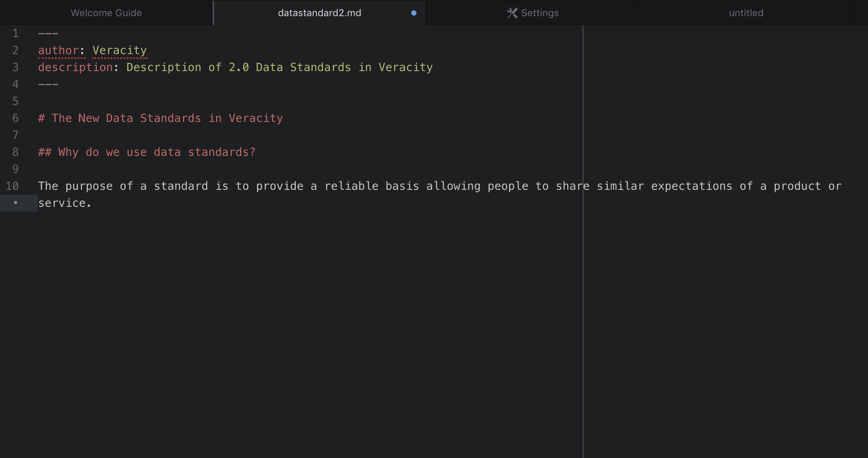Select the datastandard2.md tab
Image resolution: width=868 pixels, height=458 pixels.
click(x=320, y=13)
